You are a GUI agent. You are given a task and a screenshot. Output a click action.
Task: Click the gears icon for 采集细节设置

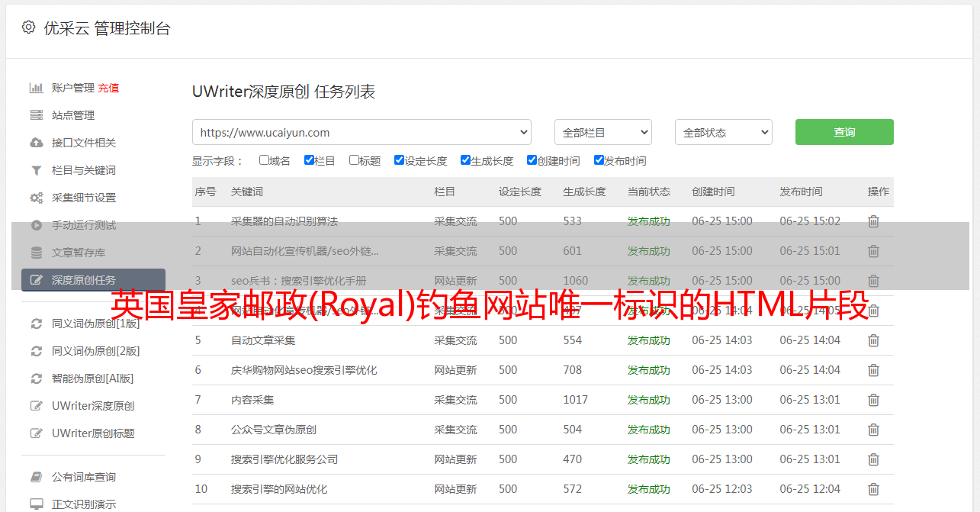(x=36, y=198)
